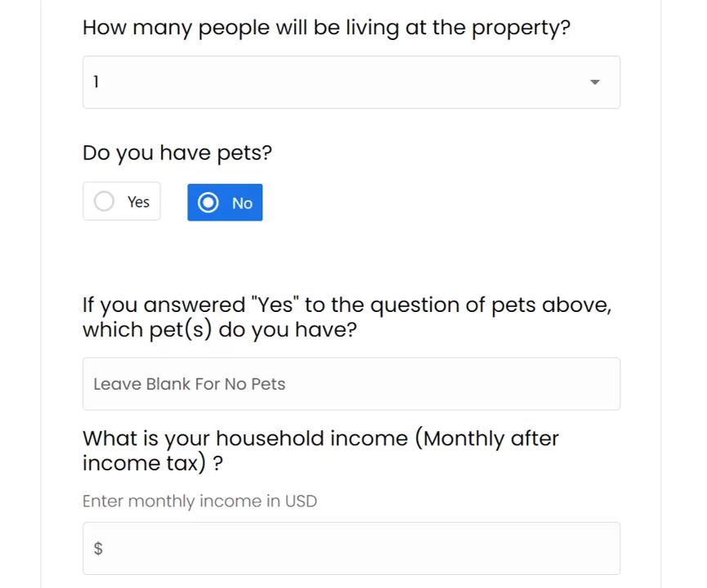Focus the "Leave Blank For No Pets" field
This screenshot has height=588, width=707.
tap(351, 384)
